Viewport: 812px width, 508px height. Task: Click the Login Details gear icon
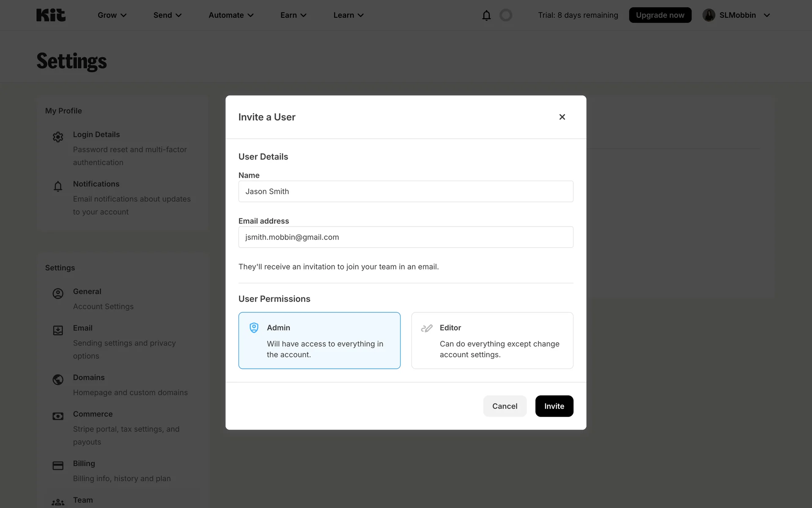(58, 137)
